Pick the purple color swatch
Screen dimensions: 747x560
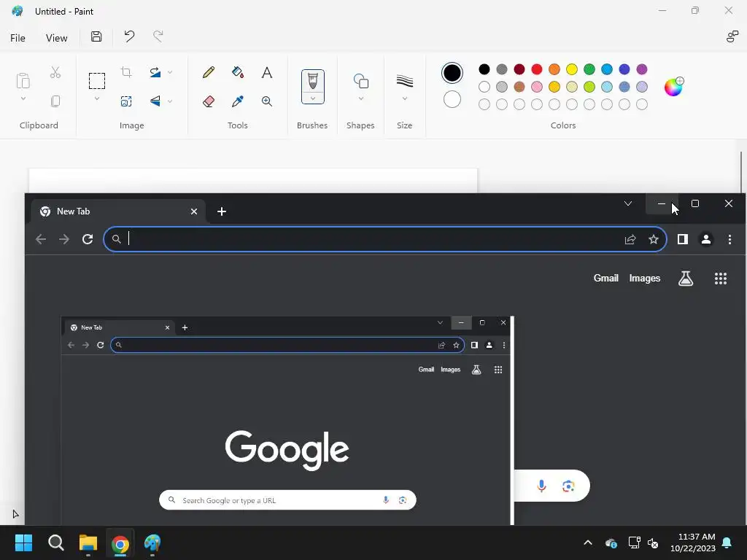click(642, 69)
